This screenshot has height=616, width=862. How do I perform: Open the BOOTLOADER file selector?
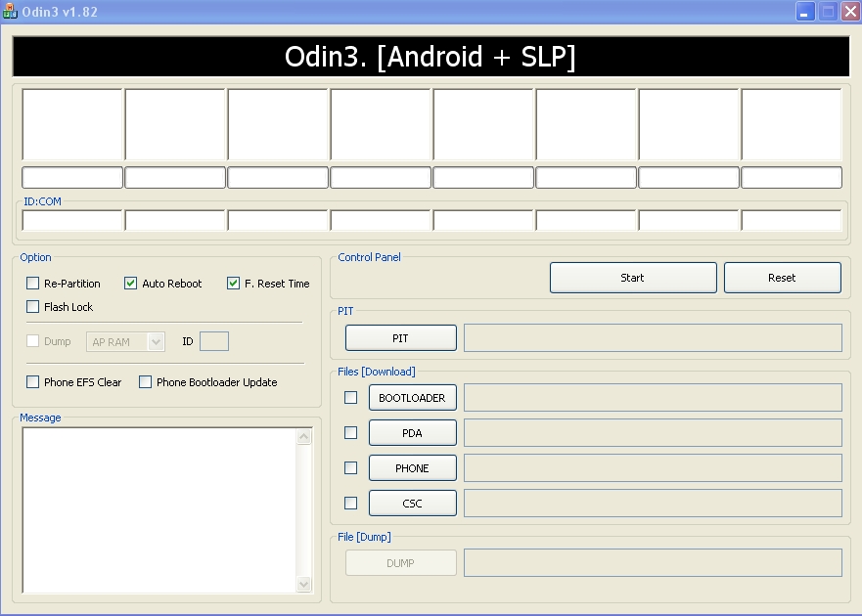coord(412,397)
